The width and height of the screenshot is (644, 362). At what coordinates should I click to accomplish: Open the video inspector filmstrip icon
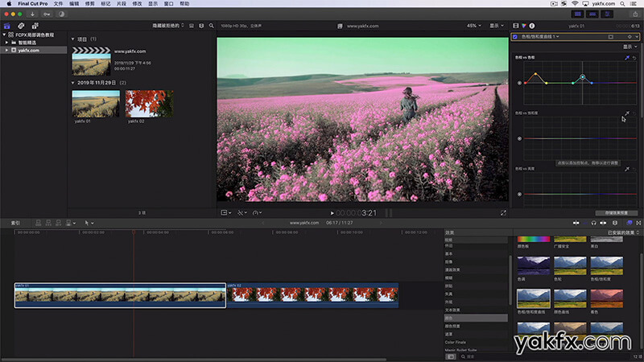click(516, 26)
